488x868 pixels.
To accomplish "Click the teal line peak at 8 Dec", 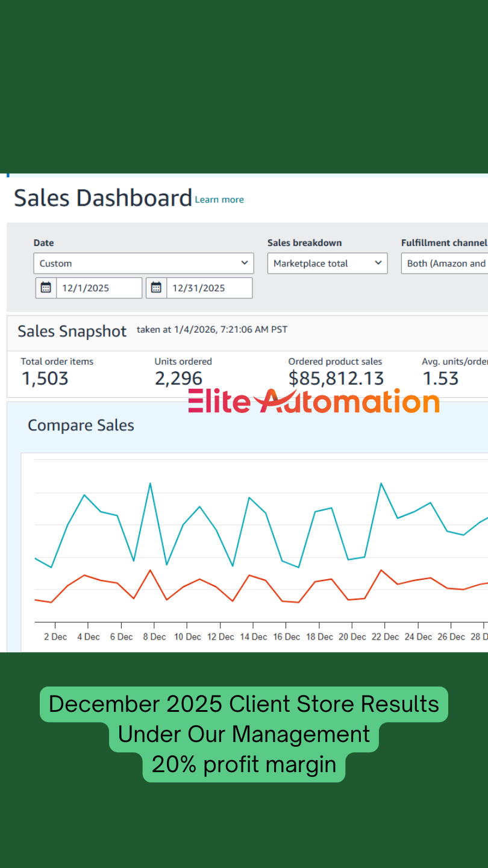I will click(150, 483).
